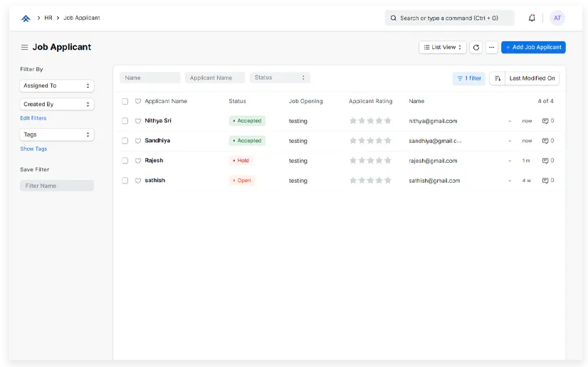Click the refresh list icon

[x=476, y=48]
